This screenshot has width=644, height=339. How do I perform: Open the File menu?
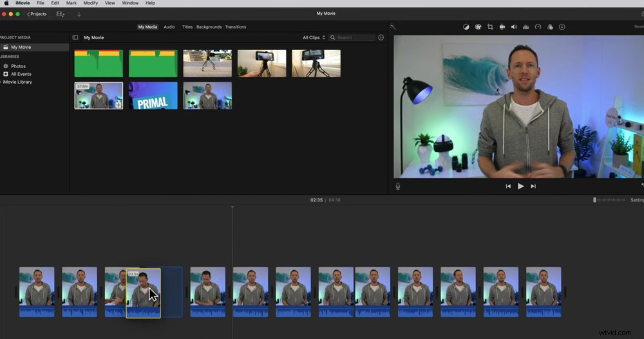click(40, 3)
